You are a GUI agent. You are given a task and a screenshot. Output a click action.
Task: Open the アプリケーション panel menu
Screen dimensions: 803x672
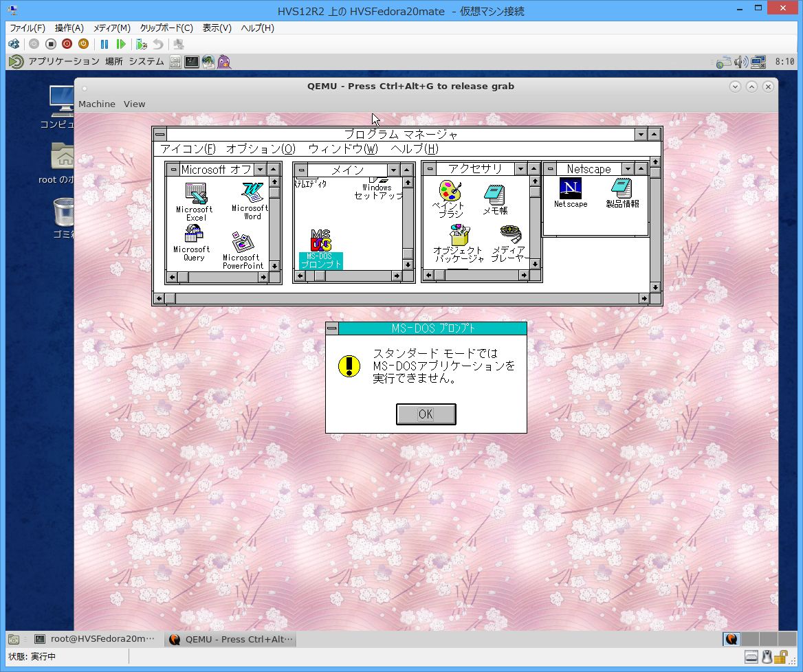click(x=63, y=61)
